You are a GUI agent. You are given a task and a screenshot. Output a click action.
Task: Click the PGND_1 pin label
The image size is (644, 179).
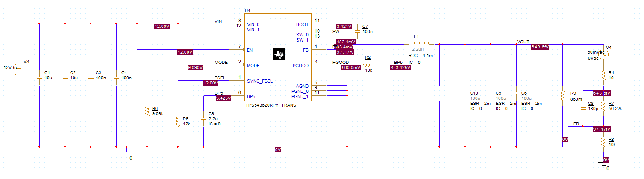point(300,96)
